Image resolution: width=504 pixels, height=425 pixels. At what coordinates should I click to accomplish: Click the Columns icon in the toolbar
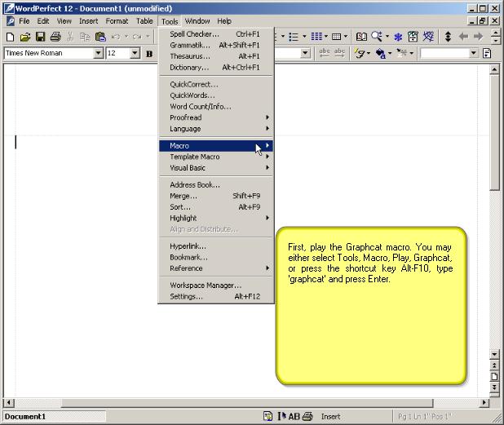pyautogui.click(x=316, y=37)
